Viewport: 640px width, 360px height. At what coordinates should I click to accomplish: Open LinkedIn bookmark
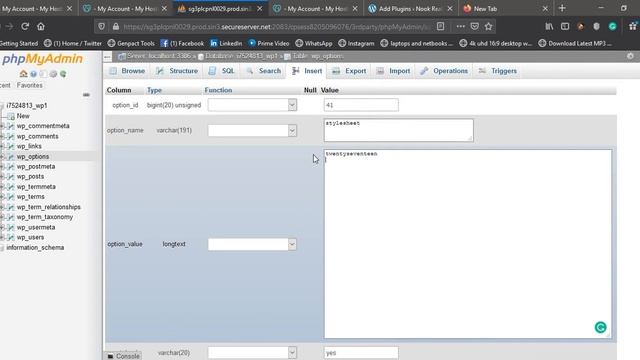click(x=226, y=43)
